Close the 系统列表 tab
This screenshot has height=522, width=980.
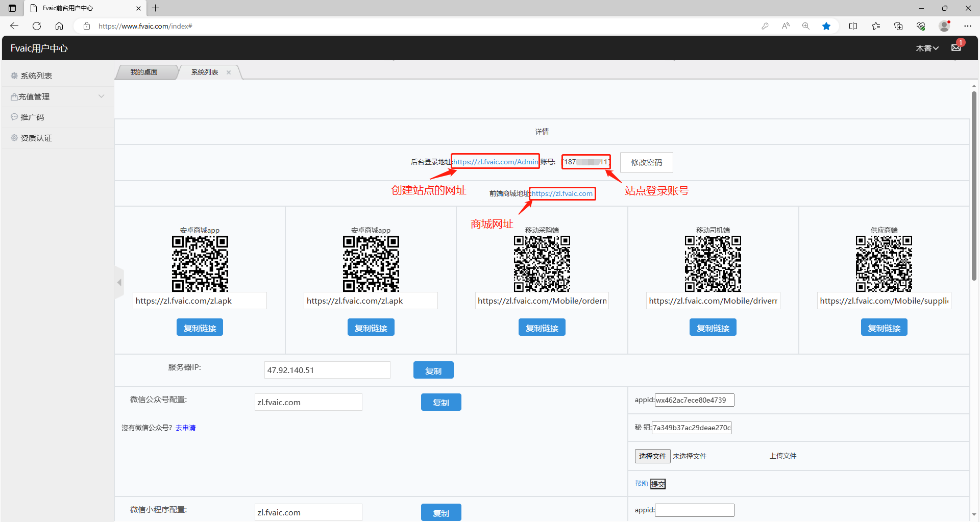click(229, 72)
